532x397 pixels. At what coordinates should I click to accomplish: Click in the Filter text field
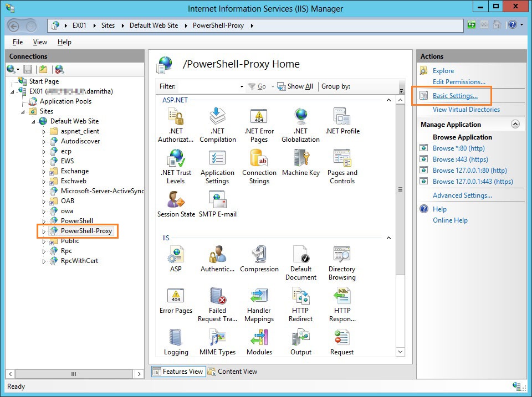[x=208, y=86]
